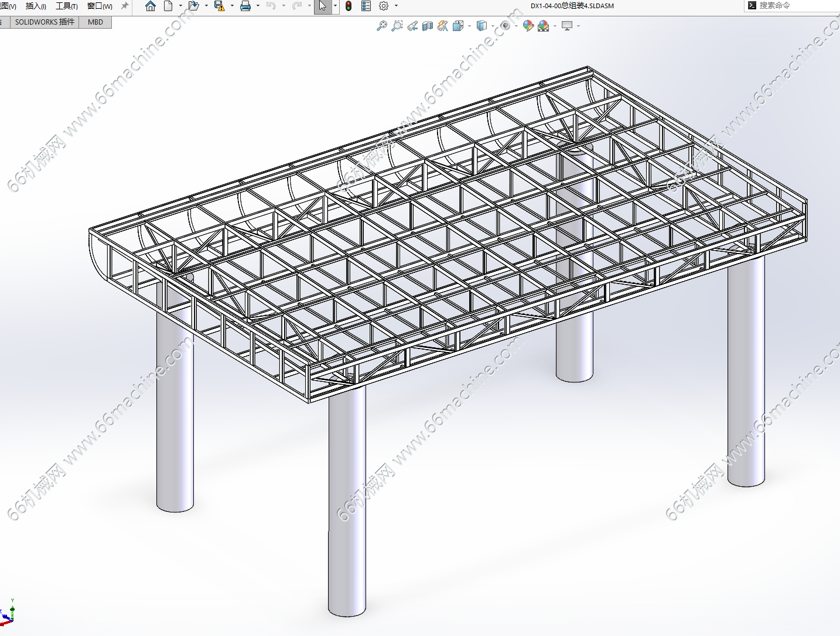
Task: Expand the New document dropdown arrow
Action: [x=180, y=6]
